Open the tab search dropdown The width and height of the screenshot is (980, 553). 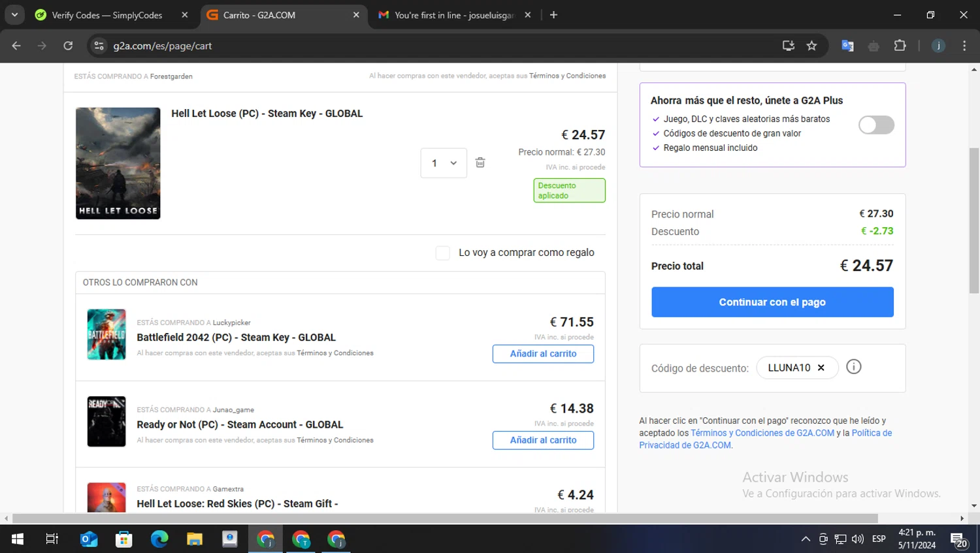[14, 15]
